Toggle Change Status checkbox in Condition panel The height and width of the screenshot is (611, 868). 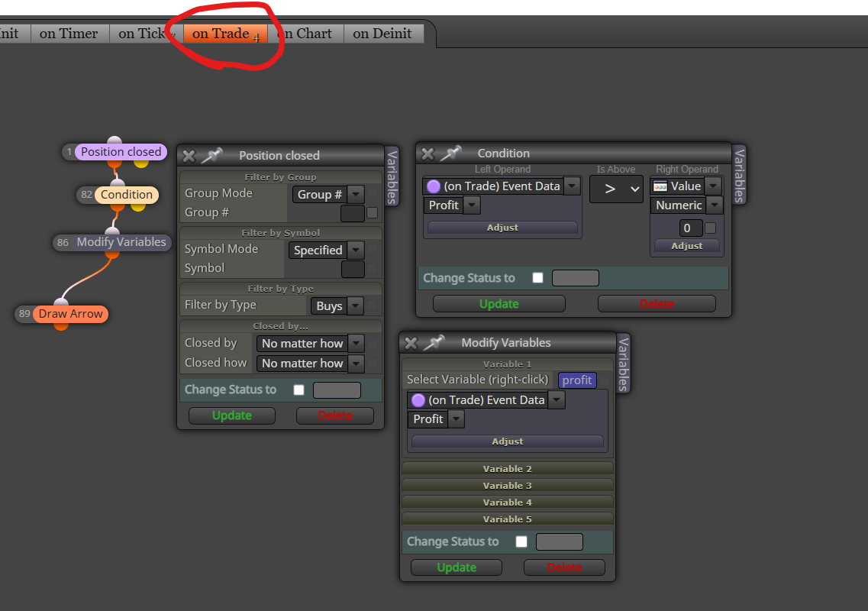[x=537, y=278]
